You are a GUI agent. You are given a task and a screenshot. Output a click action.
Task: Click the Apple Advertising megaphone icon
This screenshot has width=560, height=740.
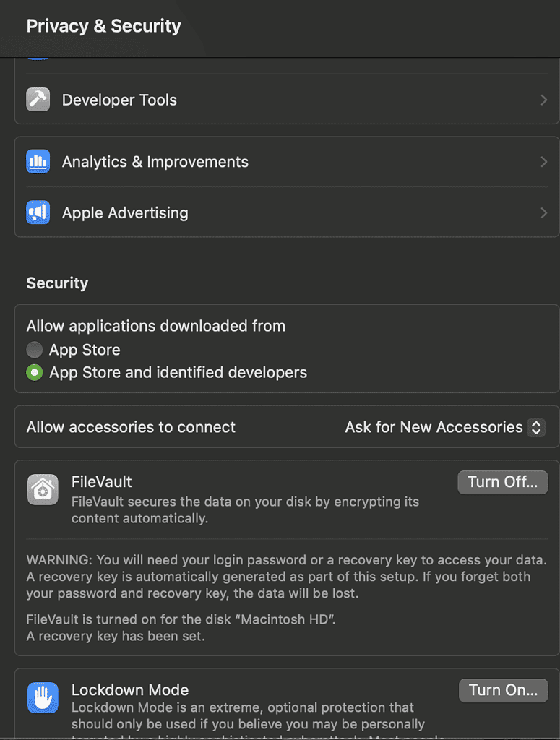coord(38,212)
